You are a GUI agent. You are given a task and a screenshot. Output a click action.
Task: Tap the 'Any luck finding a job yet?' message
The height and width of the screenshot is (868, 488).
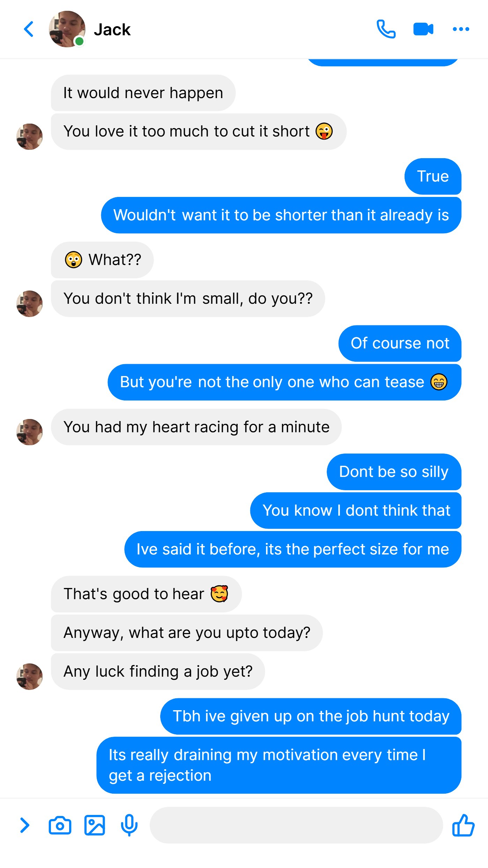pos(158,672)
